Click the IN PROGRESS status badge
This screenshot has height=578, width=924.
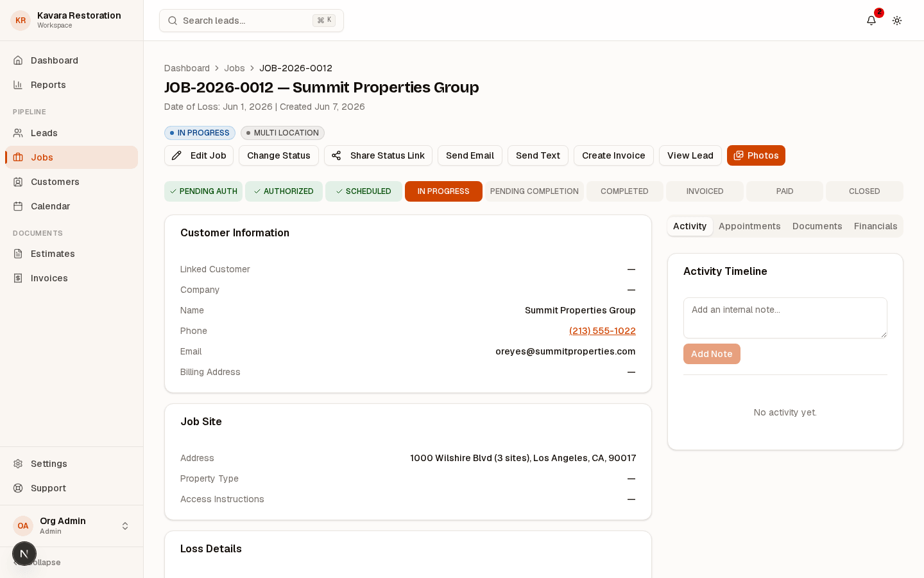coord(200,133)
